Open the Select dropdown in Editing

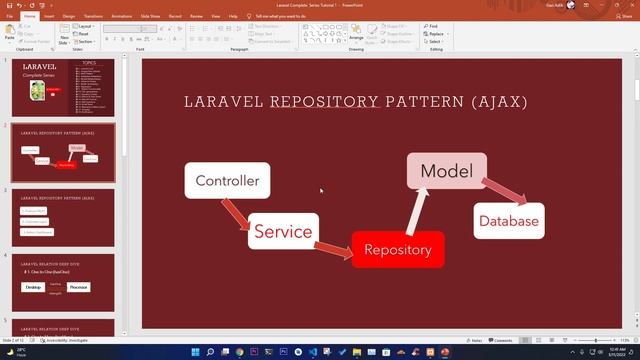(434, 42)
